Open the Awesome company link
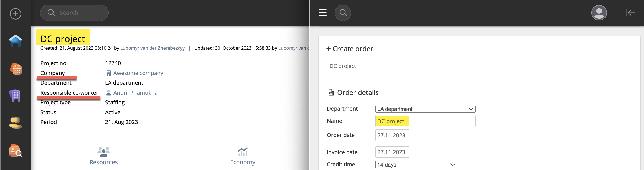Image resolution: width=644 pixels, height=170 pixels. pyautogui.click(x=138, y=73)
